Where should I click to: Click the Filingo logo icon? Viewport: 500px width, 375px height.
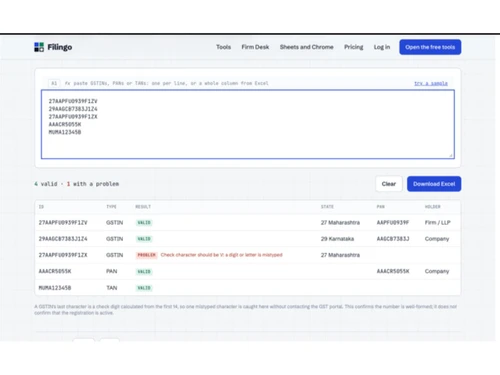tap(39, 47)
